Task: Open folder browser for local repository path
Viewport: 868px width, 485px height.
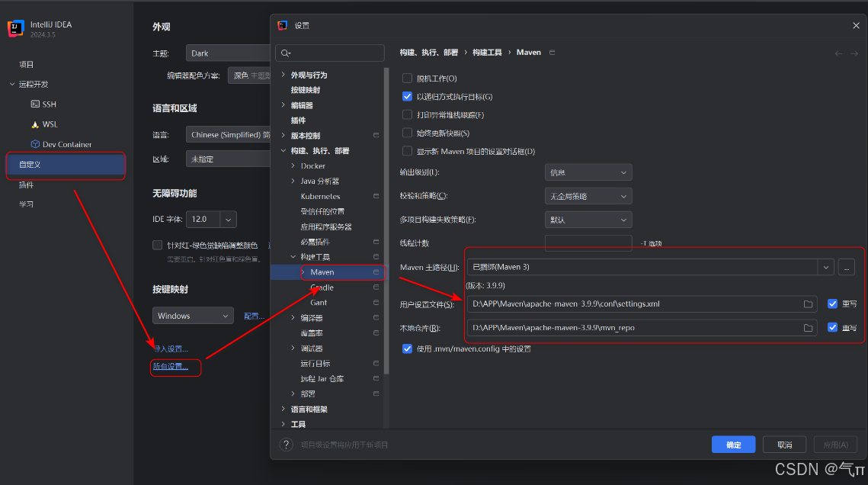Action: tap(809, 328)
